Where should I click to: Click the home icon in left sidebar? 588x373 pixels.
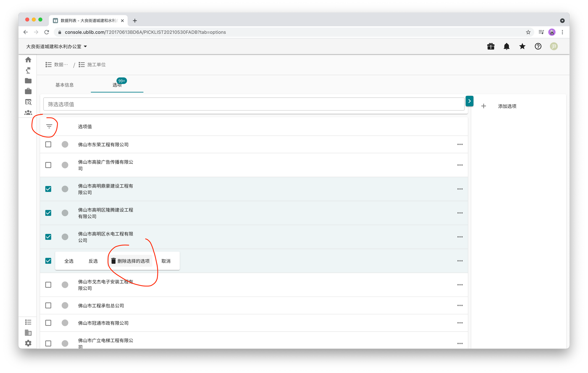pos(28,60)
